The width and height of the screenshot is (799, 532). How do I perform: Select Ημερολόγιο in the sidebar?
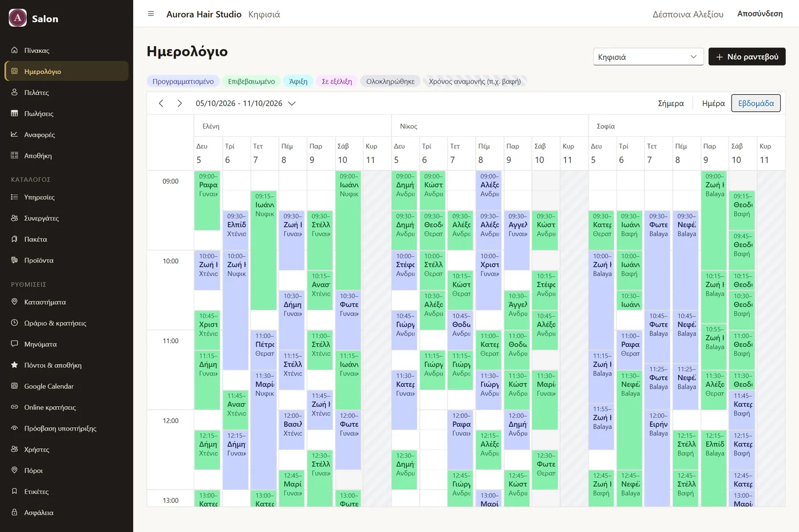66,71
